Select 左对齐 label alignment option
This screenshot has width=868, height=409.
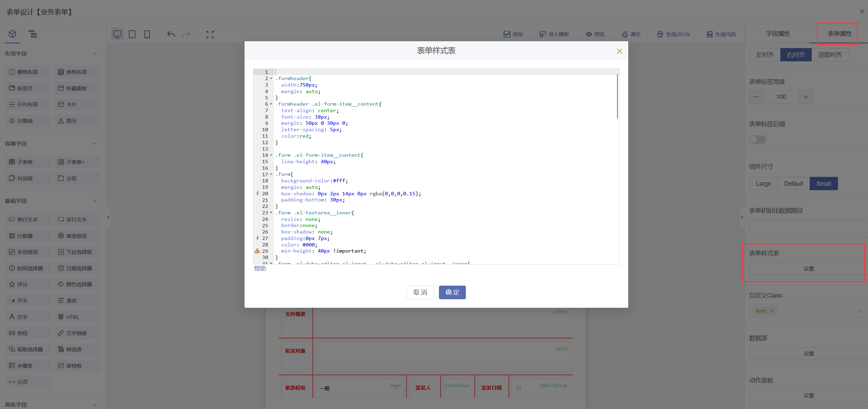click(x=765, y=55)
